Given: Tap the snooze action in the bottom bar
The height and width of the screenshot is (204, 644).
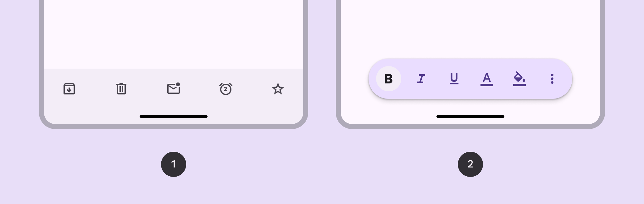Looking at the screenshot, I should coord(226,89).
